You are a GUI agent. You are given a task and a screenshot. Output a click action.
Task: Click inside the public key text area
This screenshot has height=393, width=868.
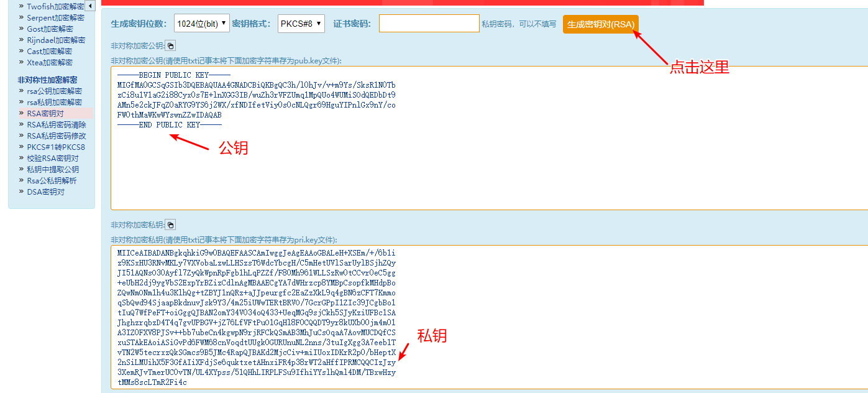(489, 138)
